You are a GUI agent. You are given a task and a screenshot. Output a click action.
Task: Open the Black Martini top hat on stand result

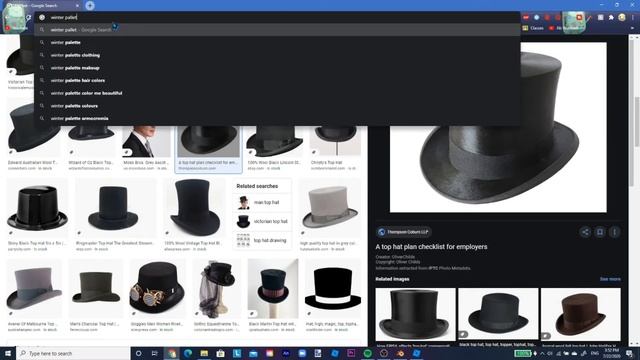click(x=273, y=289)
